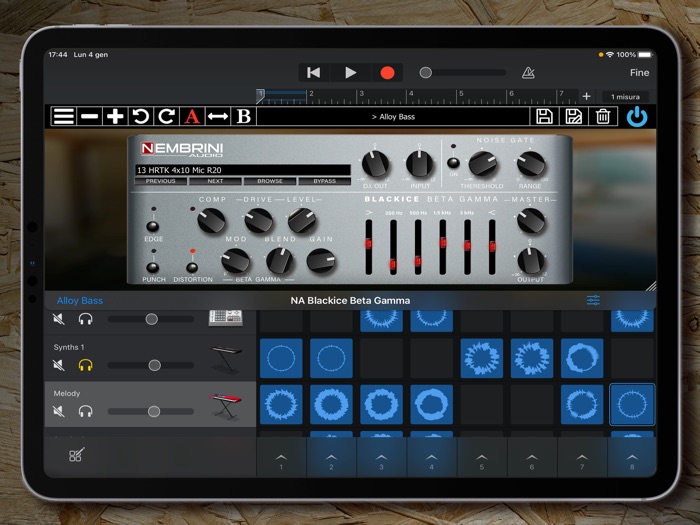This screenshot has width=700, height=525.
Task: Click the cabinet field 13 HRTK 4x10 Mic R20
Action: [243, 170]
